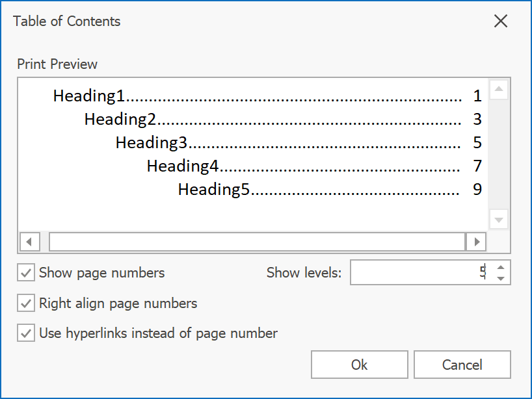Pick the Heading5 entry in the preview
The width and height of the screenshot is (532, 399).
pos(214,190)
